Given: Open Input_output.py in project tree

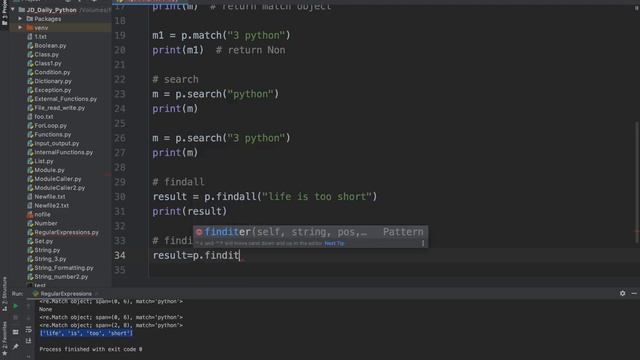Looking at the screenshot, I should (53, 143).
